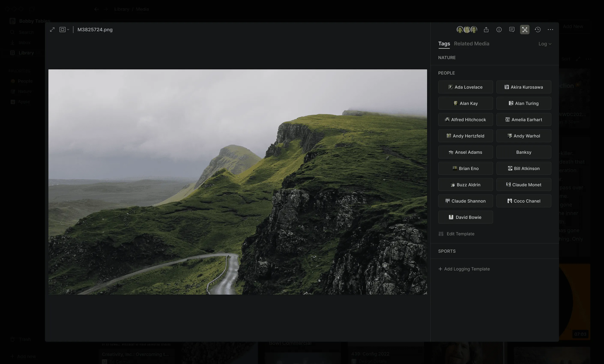Open Inbox in the background sidebar
Screen dimensions: 604x364
[21, 43]
